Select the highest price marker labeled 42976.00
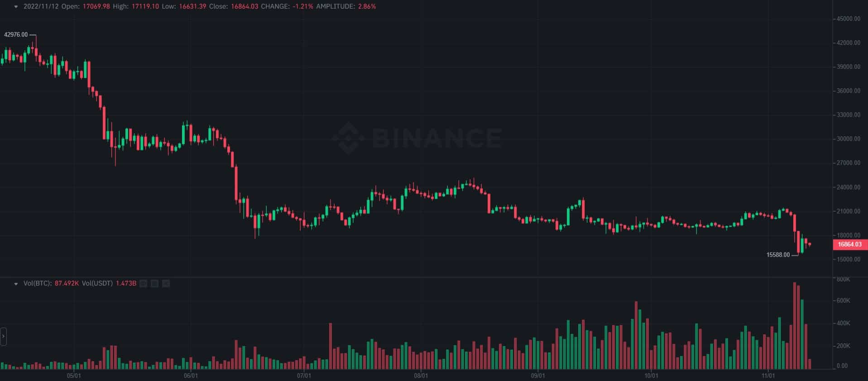 pos(16,34)
